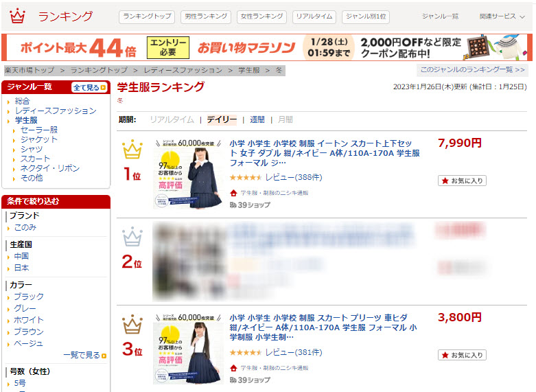Click star rating of the 388-review product
The width and height of the screenshot is (536, 392).
[246, 178]
